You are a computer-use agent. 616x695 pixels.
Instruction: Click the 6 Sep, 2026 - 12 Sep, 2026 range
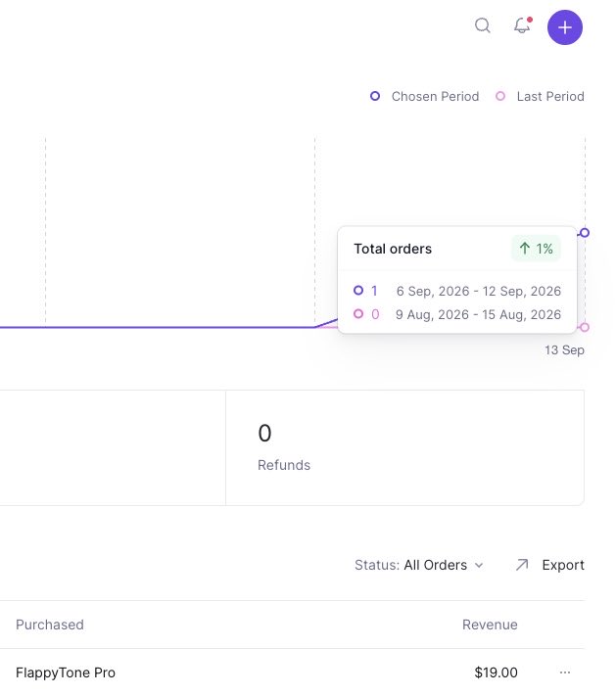click(479, 291)
